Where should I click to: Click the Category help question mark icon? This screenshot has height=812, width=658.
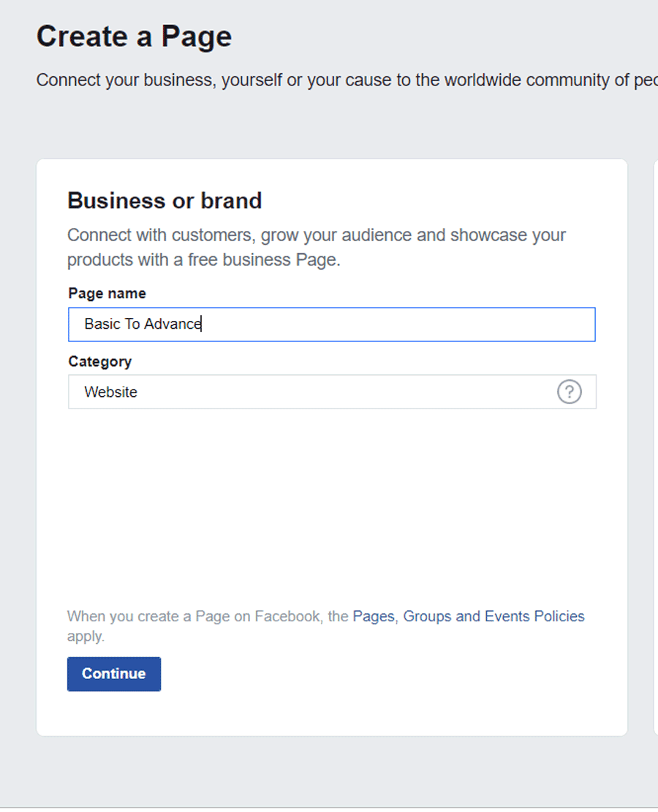tap(569, 392)
